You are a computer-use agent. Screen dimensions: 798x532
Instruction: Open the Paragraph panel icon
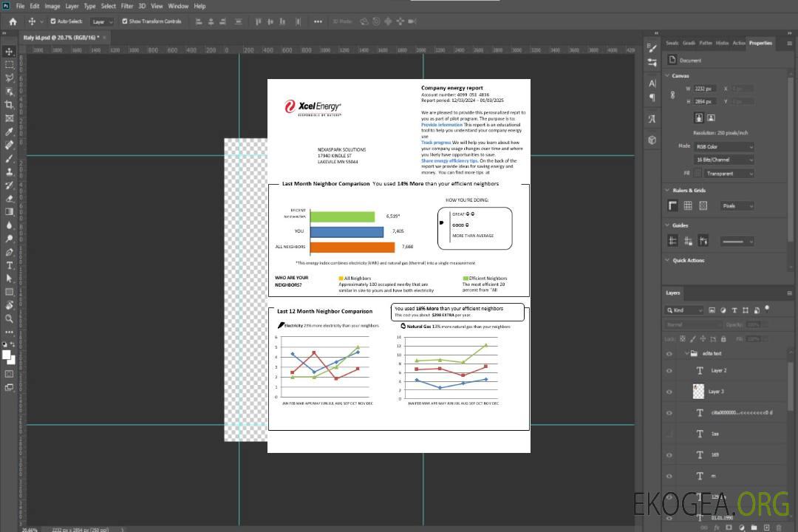coord(652,98)
